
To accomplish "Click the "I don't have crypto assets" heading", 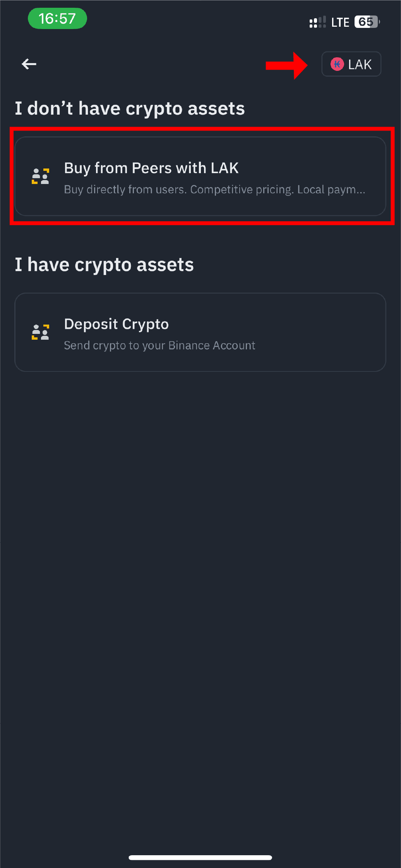I will coord(130,108).
